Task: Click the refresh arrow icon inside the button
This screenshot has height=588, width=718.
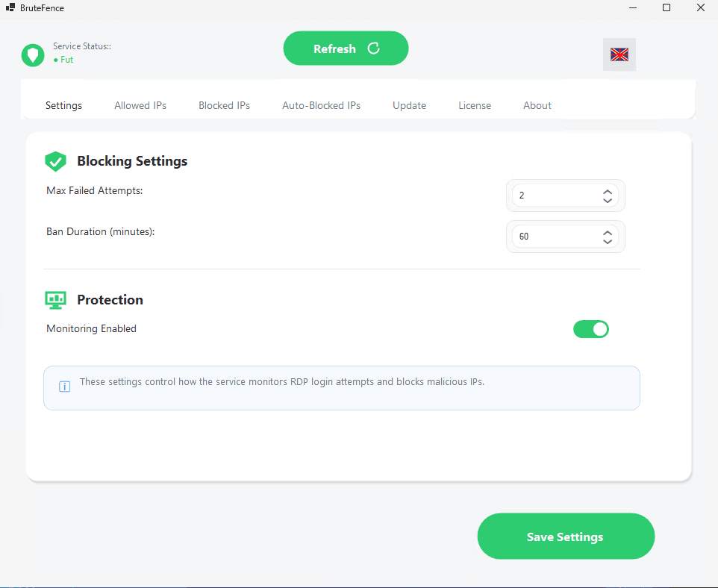Action: [x=373, y=48]
